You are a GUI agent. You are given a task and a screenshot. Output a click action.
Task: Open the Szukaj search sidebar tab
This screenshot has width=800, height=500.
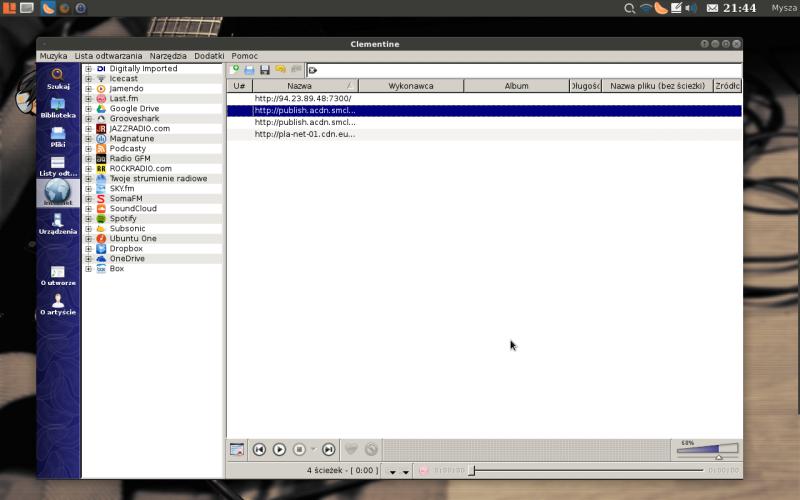[x=58, y=78]
